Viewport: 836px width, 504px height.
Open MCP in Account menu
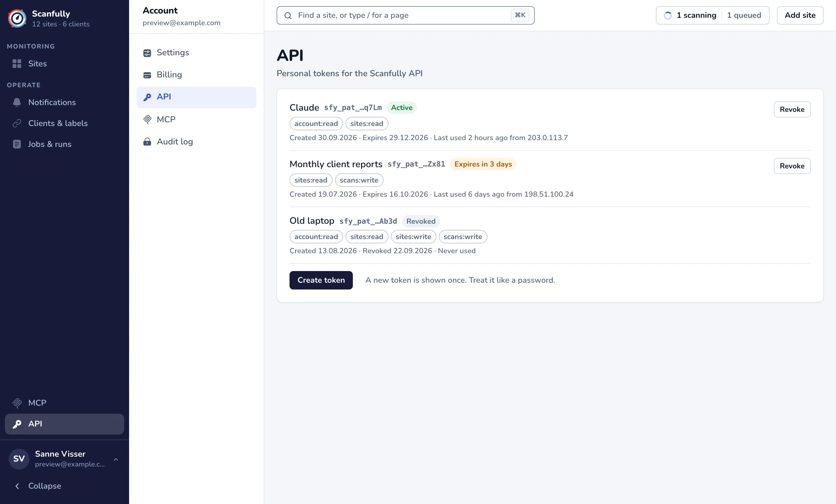coord(196,119)
